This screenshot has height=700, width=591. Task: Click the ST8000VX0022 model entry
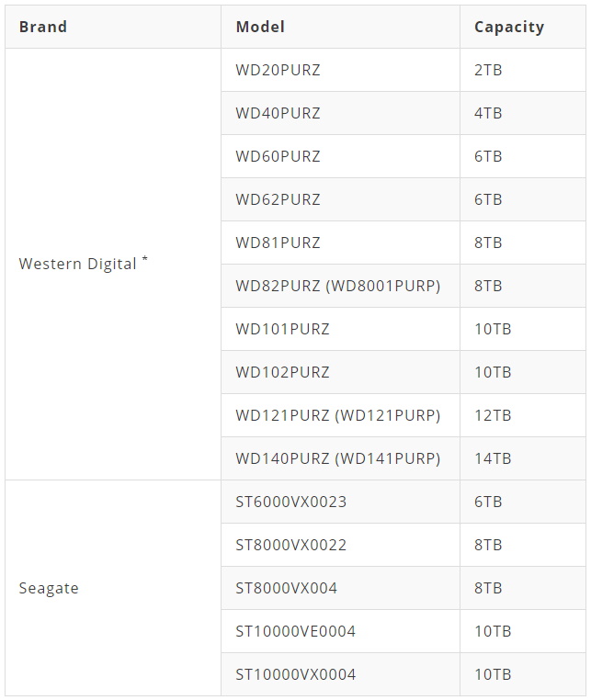340,545
